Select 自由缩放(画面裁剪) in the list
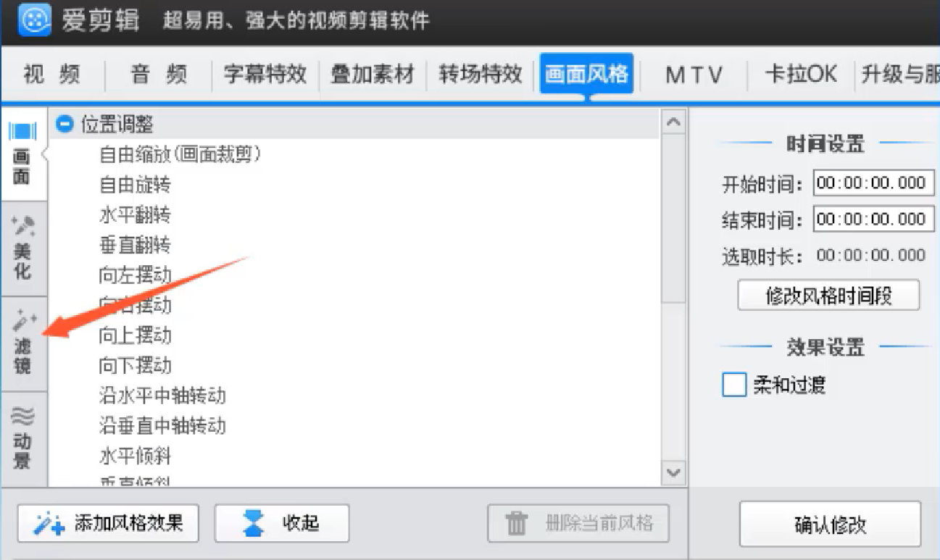Image resolution: width=940 pixels, height=560 pixels. click(x=180, y=154)
